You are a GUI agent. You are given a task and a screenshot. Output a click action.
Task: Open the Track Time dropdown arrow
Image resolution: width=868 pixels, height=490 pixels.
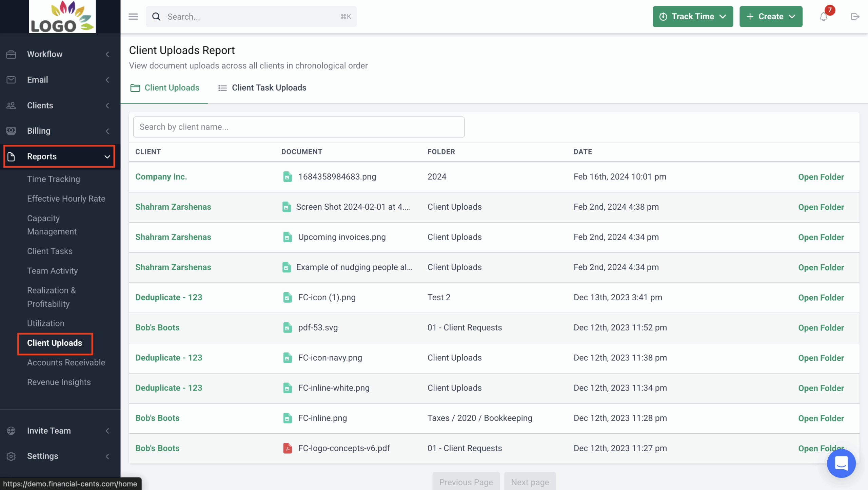point(723,17)
